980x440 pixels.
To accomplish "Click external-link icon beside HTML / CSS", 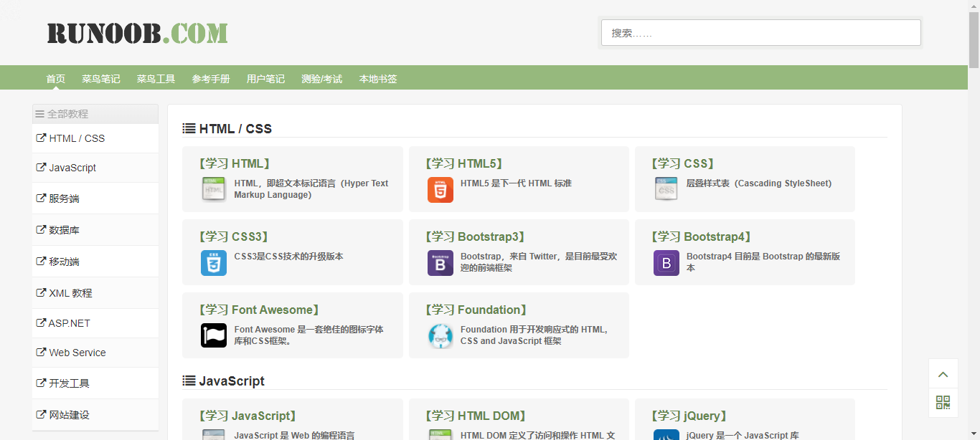I will 41,138.
